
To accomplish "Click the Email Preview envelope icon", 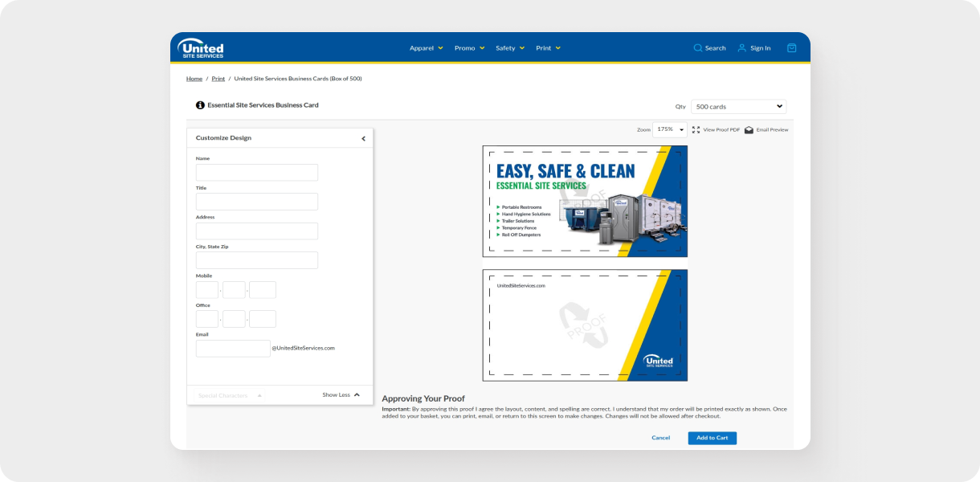I will pos(749,129).
